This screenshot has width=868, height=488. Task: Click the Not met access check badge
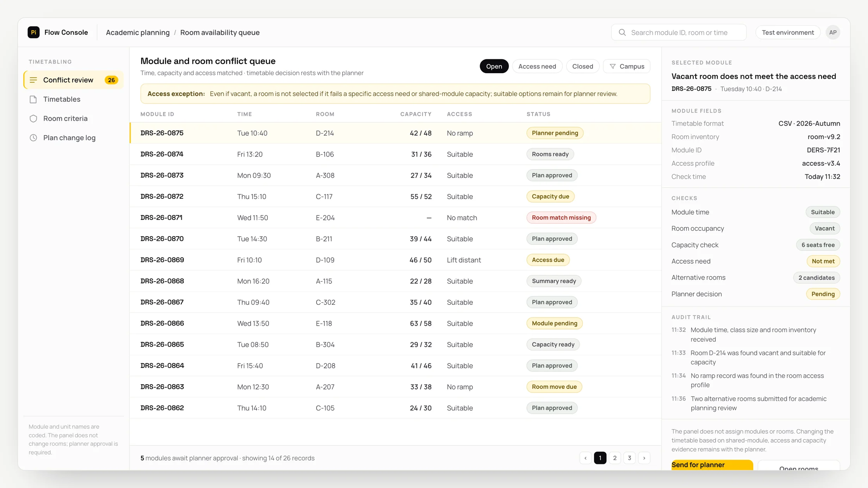point(823,261)
